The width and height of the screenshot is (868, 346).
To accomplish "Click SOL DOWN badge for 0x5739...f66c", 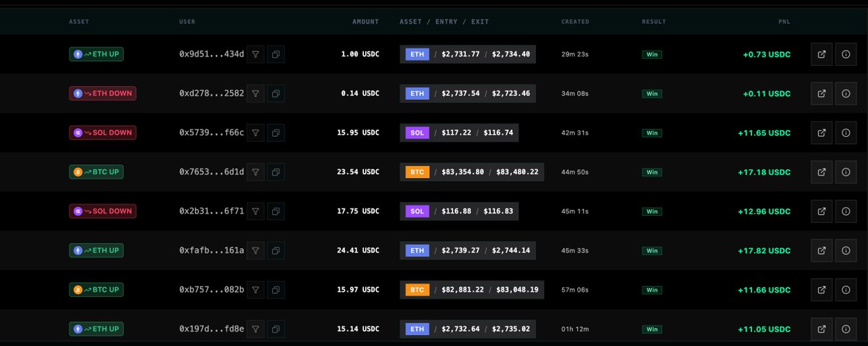I will pos(103,132).
